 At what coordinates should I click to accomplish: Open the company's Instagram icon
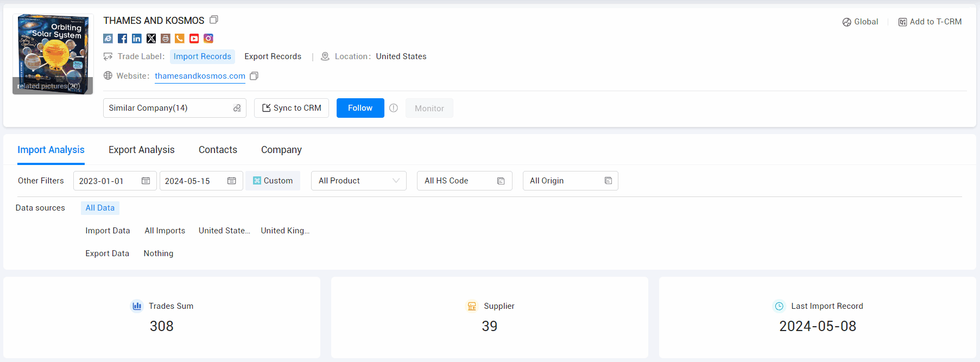pyautogui.click(x=208, y=39)
